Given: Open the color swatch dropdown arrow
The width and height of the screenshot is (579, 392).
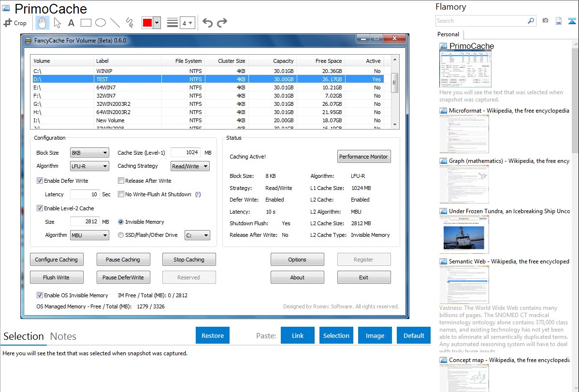Looking at the screenshot, I should coord(157,23).
